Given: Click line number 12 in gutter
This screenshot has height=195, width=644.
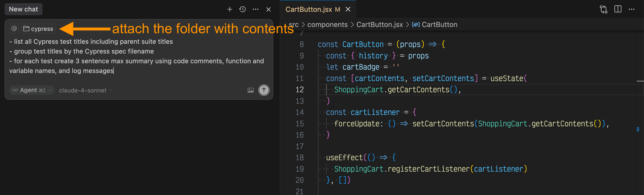Looking at the screenshot, I should 300,90.
